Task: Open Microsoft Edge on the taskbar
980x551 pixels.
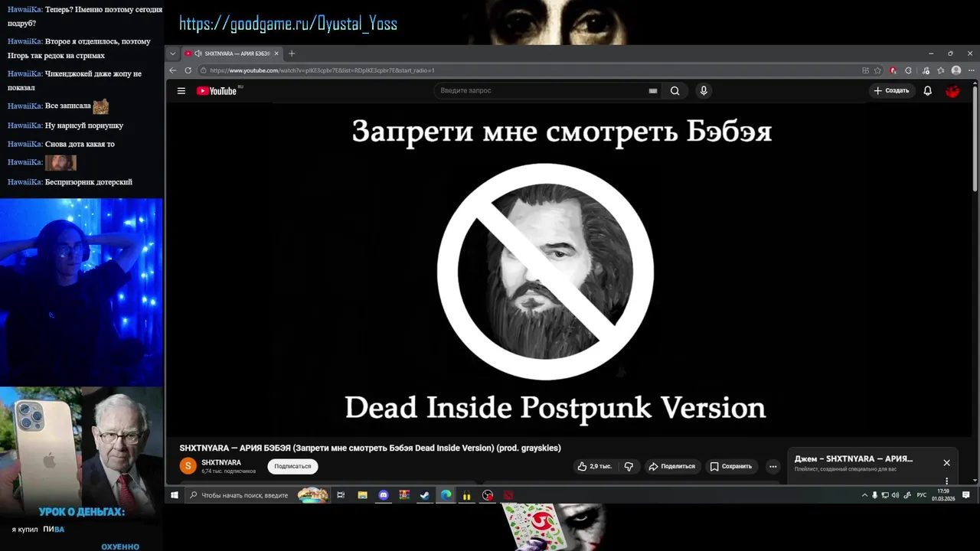Action: point(446,495)
